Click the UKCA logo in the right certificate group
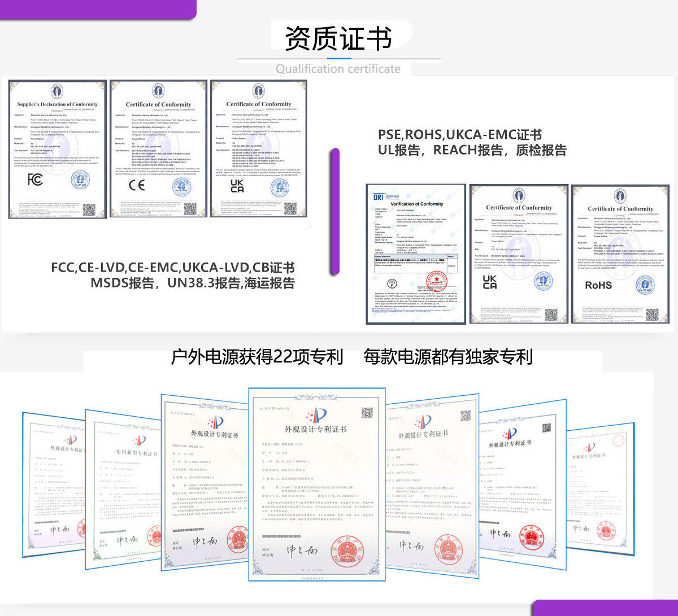The height and width of the screenshot is (616, 678). pyautogui.click(x=490, y=283)
